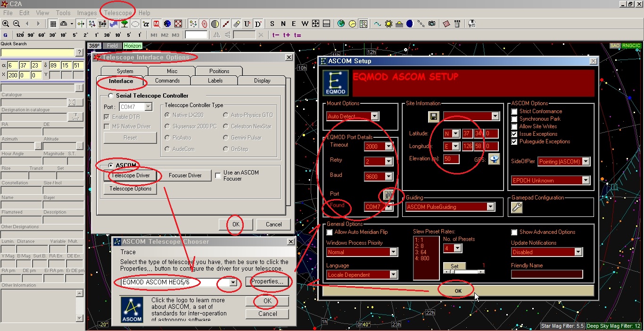The image size is (644, 331).
Task: Click the 30° field preset in toolbar
Action: (x=53, y=35)
